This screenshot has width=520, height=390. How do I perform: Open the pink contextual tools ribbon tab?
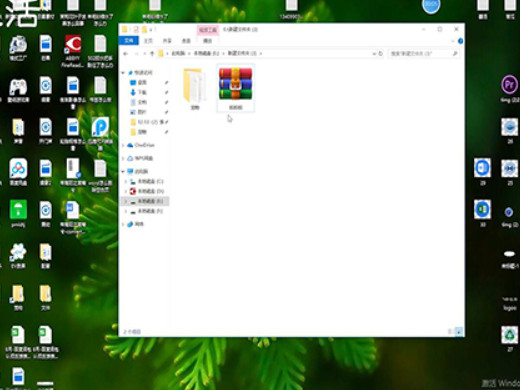[208, 30]
